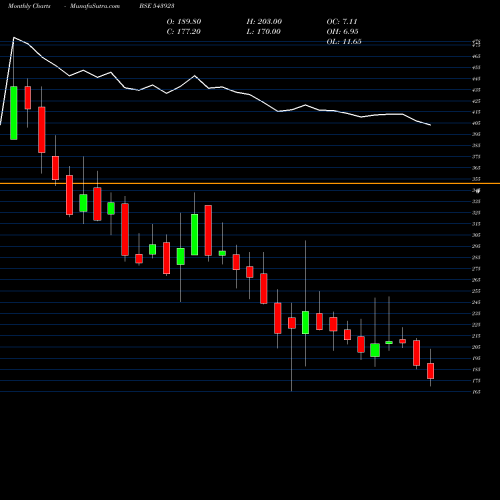Click the close value "C: 177.20"
Viewport: 500px width, 500px height.
click(184, 32)
